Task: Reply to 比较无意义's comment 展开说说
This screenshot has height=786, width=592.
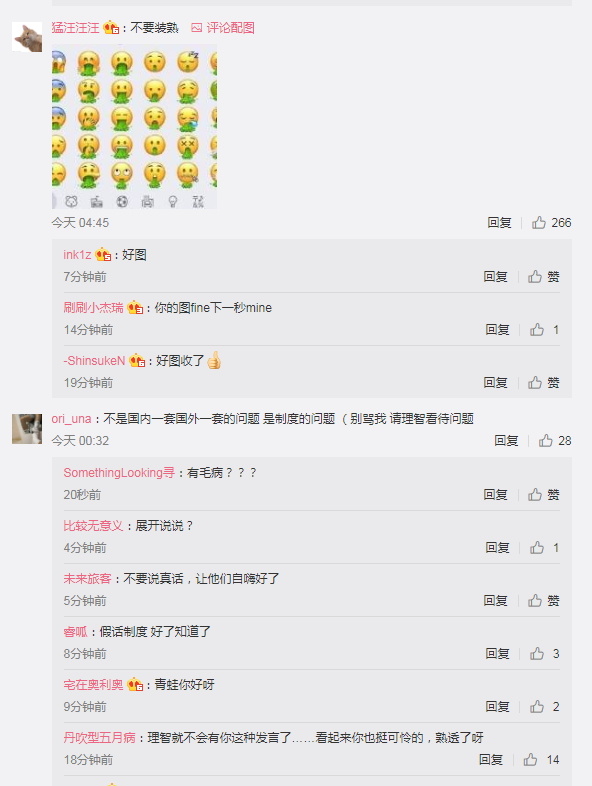Action: pos(497,548)
